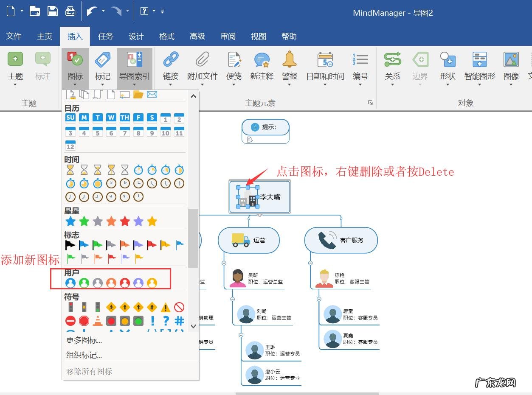Viewport: 532px width, 395px height.
Task: Pick the black flag icon
Action: (70, 245)
